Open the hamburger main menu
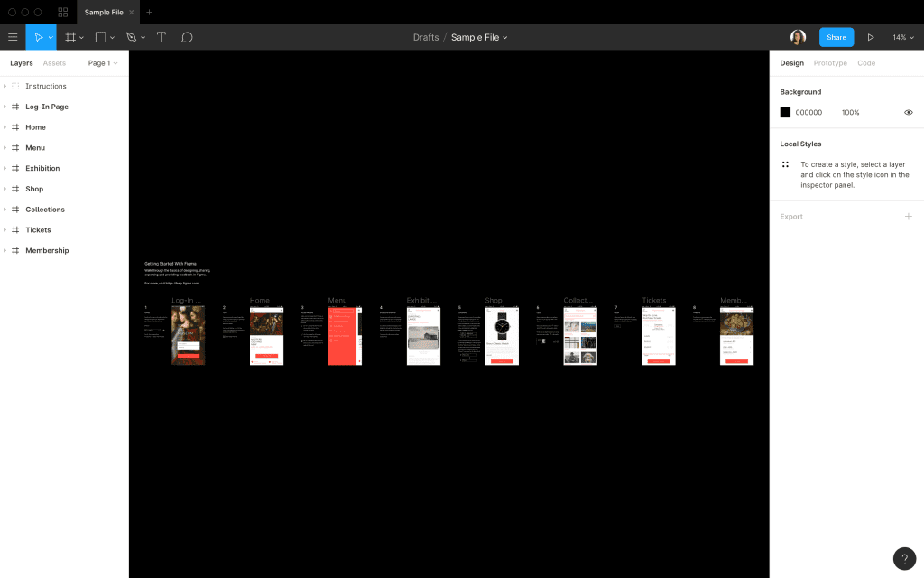 point(13,37)
